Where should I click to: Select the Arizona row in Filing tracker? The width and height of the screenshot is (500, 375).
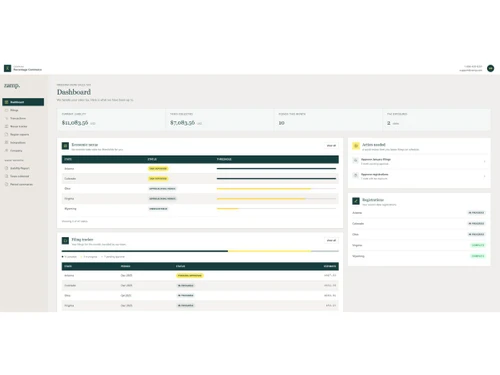pos(200,276)
